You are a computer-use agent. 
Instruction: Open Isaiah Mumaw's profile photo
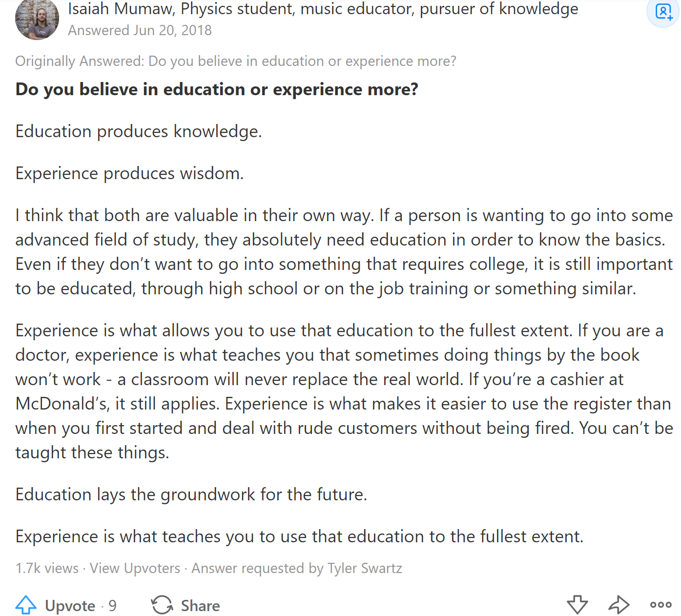pos(37,19)
